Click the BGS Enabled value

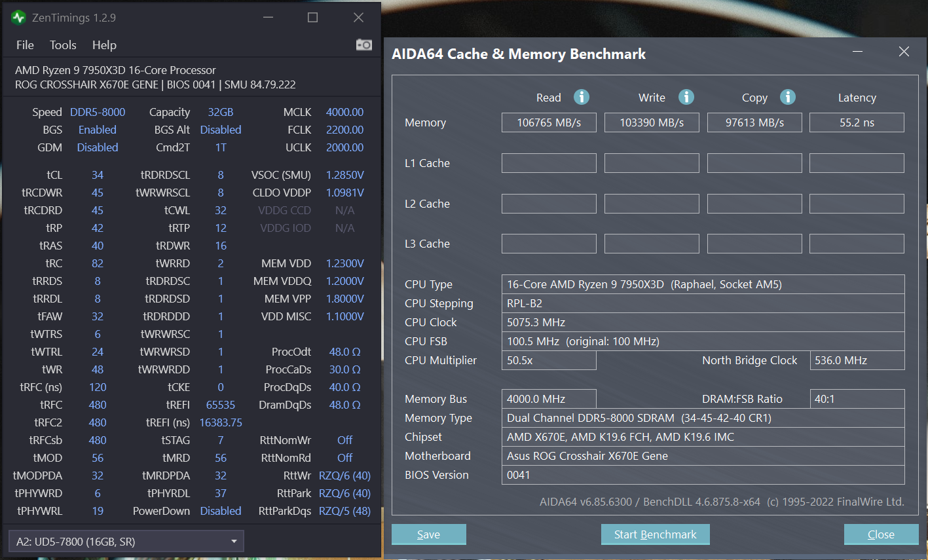click(x=98, y=130)
